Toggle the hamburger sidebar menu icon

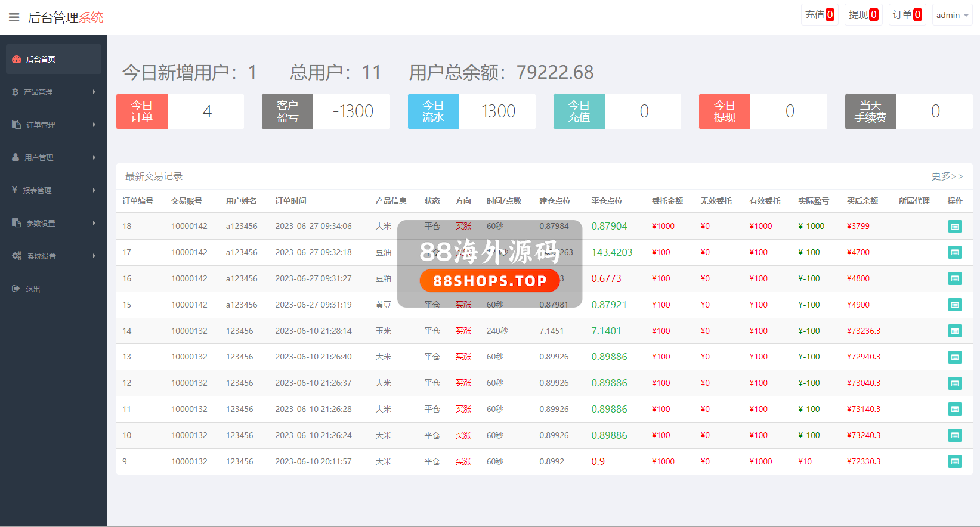pos(14,17)
